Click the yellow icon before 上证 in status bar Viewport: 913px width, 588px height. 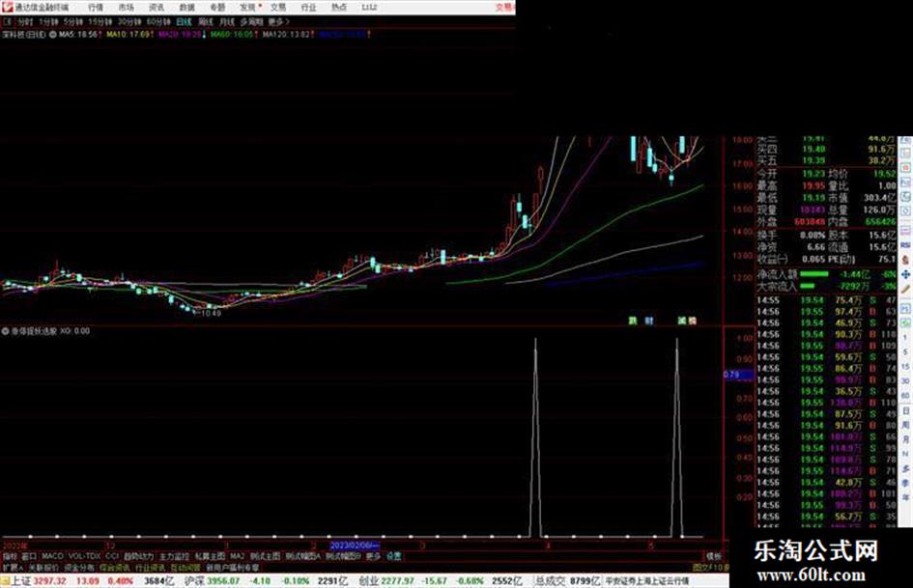pos(5,581)
